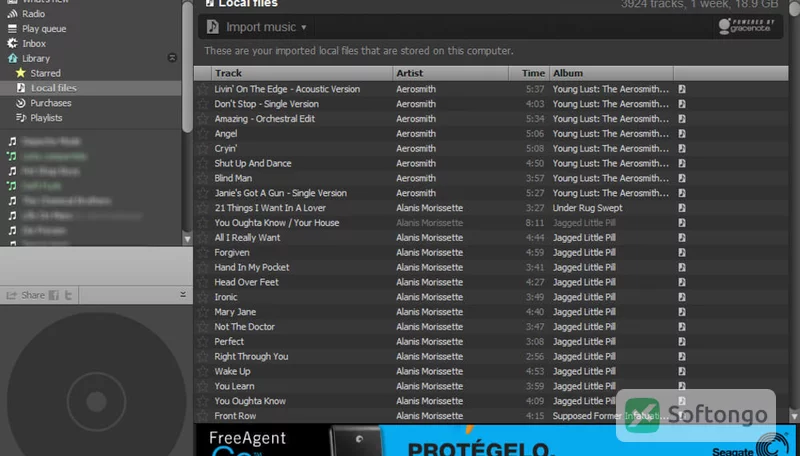Click the sidebar scrollbar thumb

tap(187, 66)
